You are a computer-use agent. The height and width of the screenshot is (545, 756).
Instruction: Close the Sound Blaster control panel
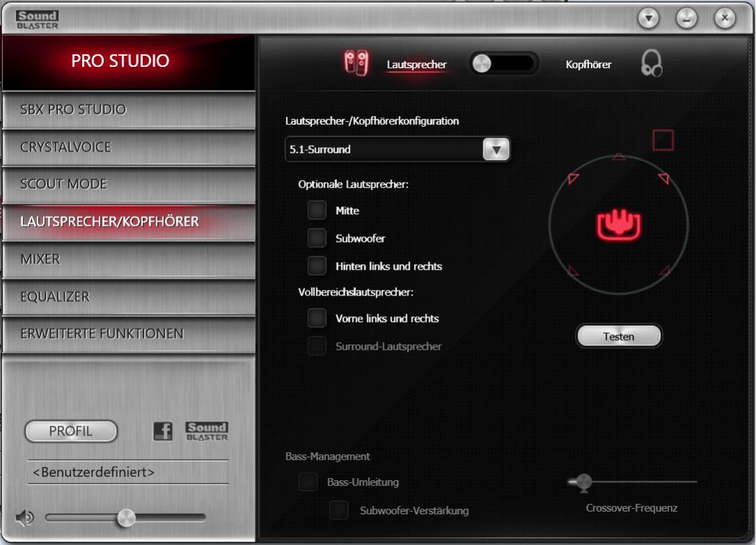pyautogui.click(x=725, y=18)
